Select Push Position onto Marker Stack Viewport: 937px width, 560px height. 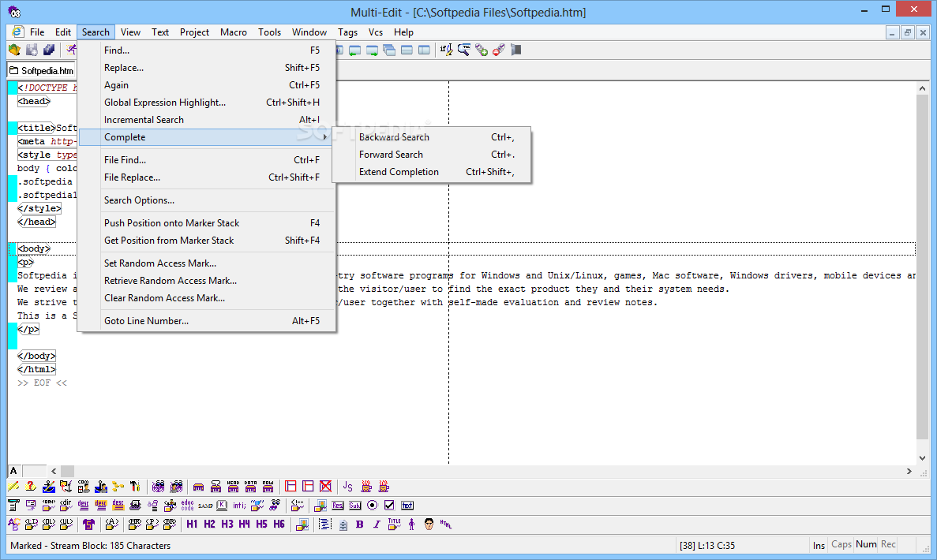pos(207,222)
